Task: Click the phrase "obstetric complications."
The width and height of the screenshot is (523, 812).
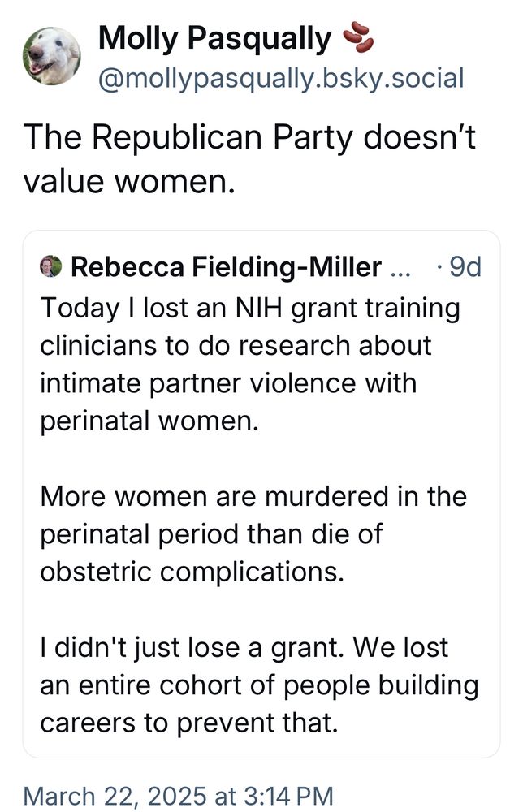Action: pos(192,571)
